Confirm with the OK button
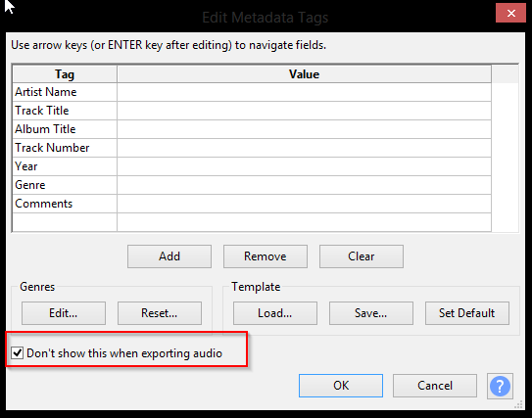This screenshot has width=532, height=418. [x=341, y=386]
